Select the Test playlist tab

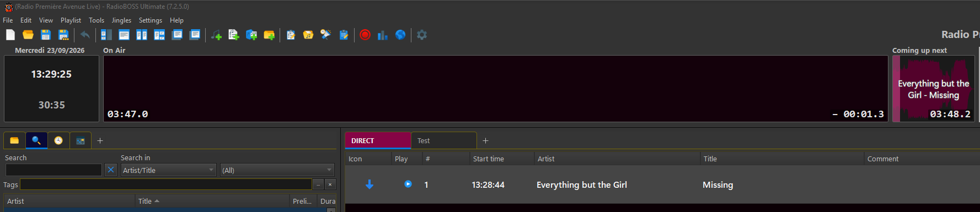(444, 140)
